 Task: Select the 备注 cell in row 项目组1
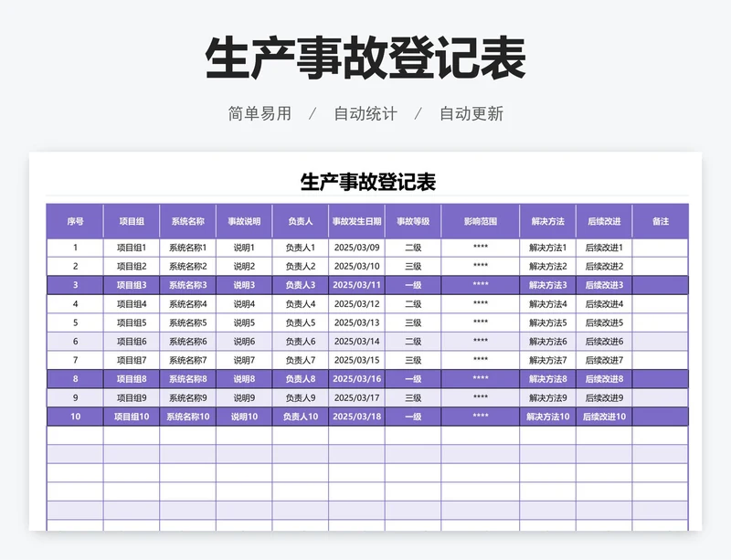pos(660,248)
